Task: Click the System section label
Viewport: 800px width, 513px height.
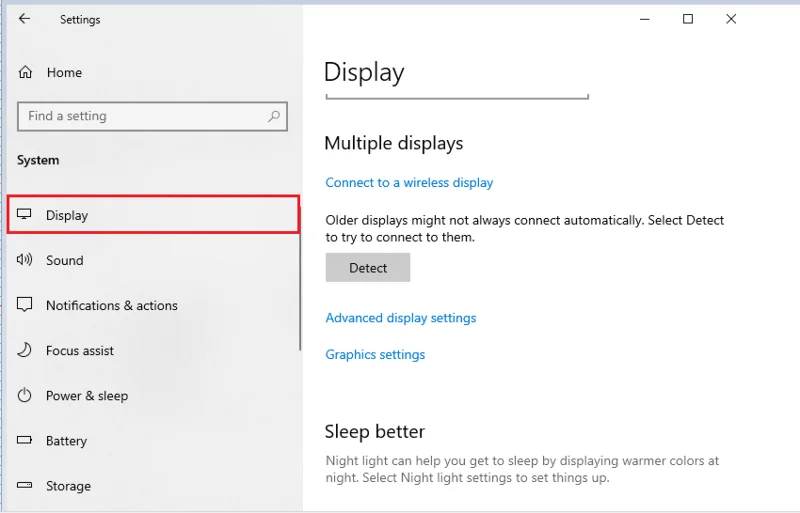Action: [x=38, y=160]
